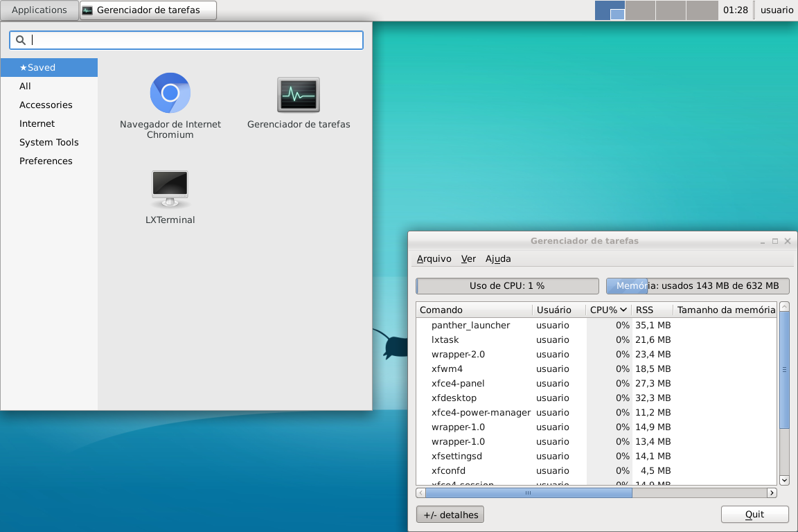Switch to the fourth workspace in pager

(x=702, y=10)
